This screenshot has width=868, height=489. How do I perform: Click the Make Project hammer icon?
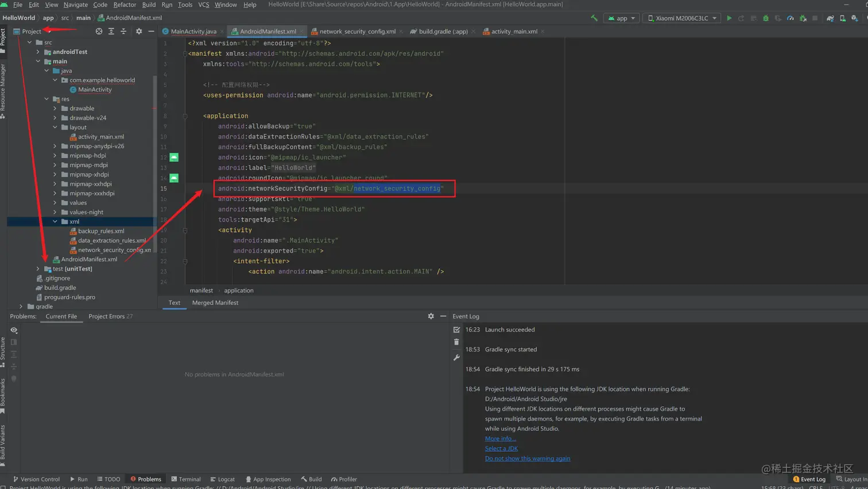[594, 18]
